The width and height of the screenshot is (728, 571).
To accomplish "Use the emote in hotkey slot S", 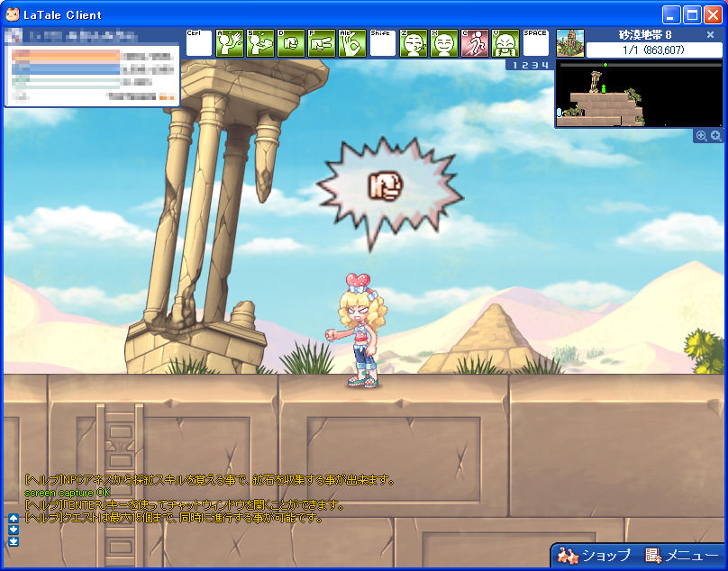I will 260,43.
